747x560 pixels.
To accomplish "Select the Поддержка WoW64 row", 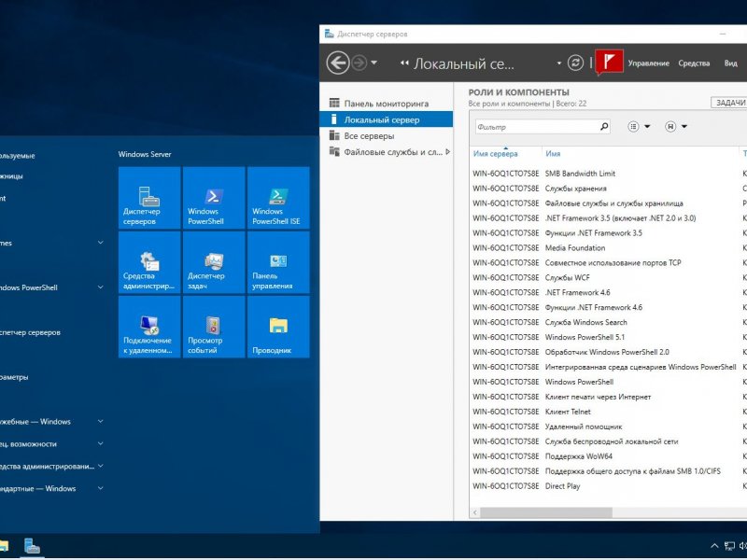I will click(608, 456).
